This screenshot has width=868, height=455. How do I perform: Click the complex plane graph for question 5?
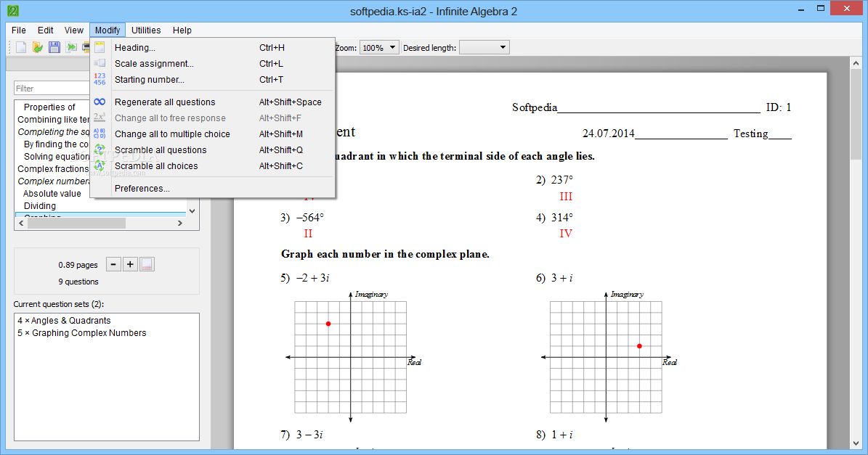[350, 357]
